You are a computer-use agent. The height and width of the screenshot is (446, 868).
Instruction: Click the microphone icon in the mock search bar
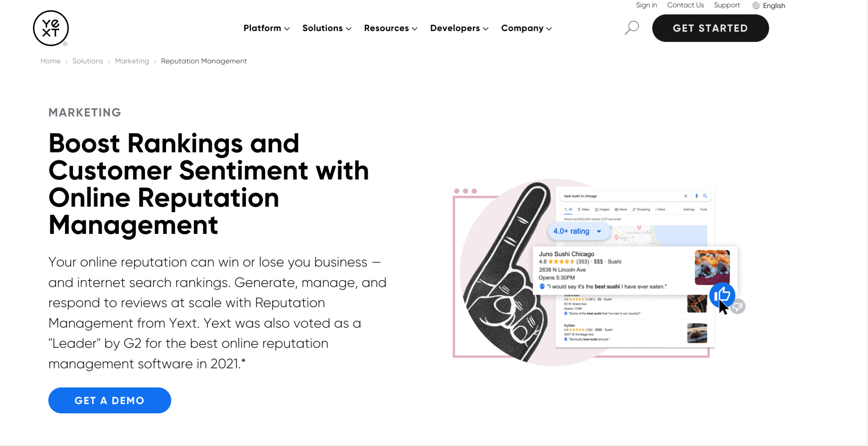point(696,196)
